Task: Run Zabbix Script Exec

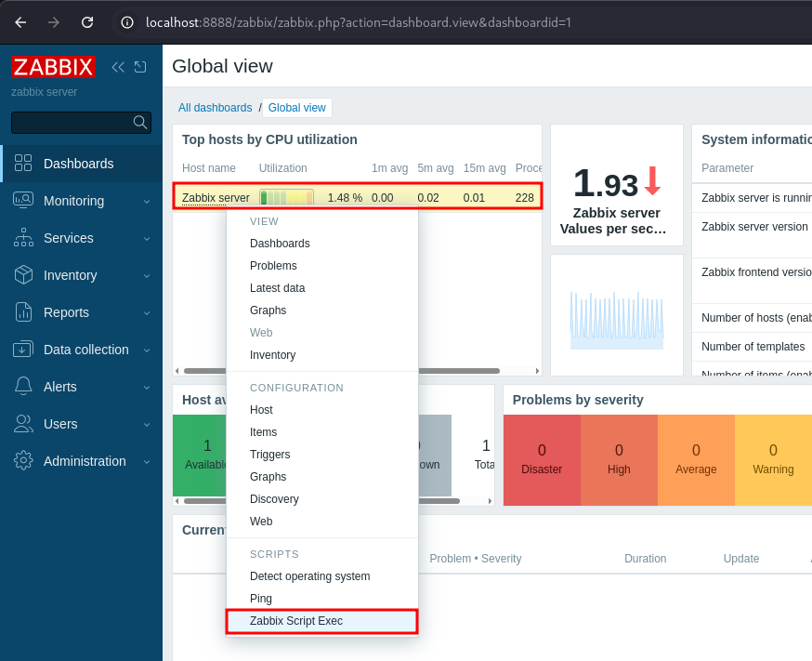Action: click(322, 621)
